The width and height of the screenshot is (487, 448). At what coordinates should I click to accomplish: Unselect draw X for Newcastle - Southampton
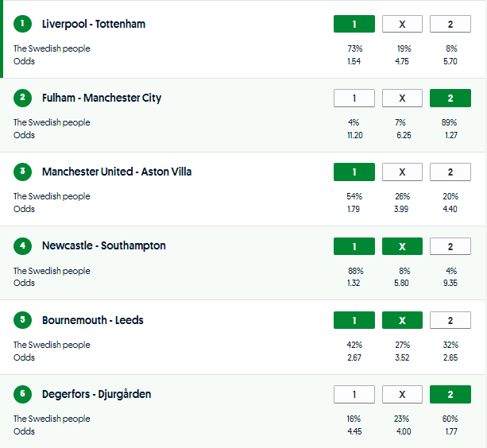click(x=402, y=246)
